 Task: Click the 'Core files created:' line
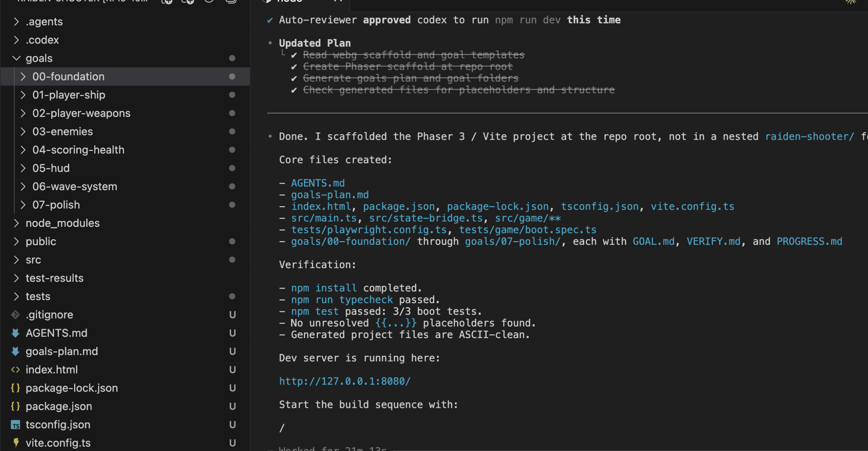pos(336,160)
